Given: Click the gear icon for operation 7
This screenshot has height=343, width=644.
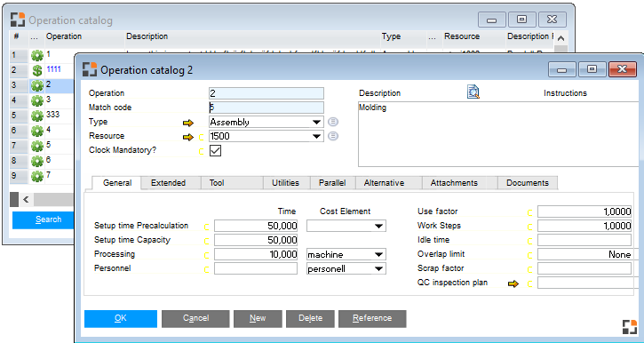Looking at the screenshot, I should (x=37, y=177).
